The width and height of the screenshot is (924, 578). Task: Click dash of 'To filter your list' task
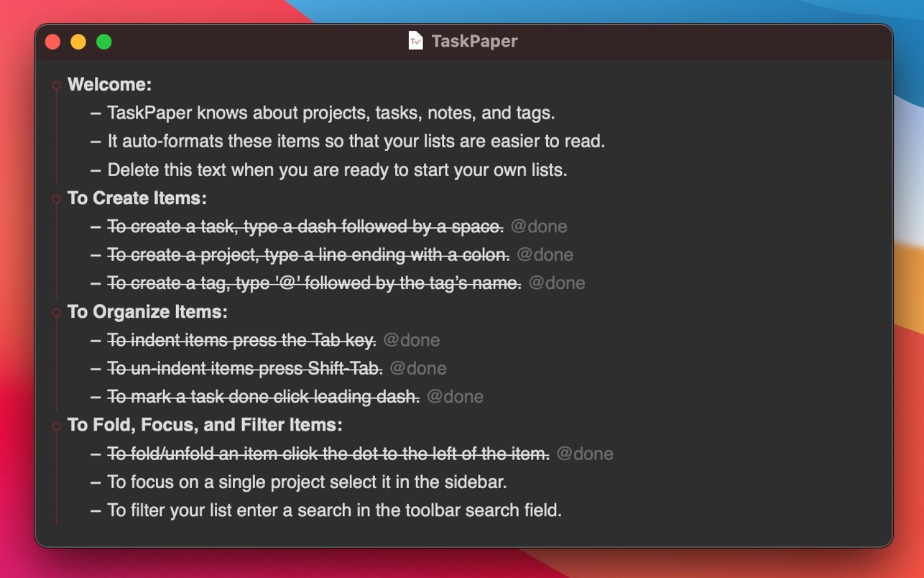click(x=96, y=511)
